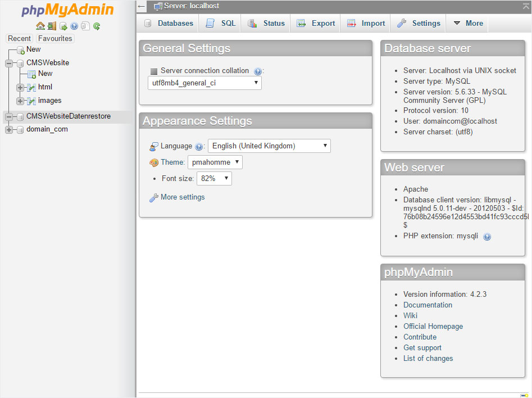
Task: Show the Favourites tables list
Action: (55, 39)
